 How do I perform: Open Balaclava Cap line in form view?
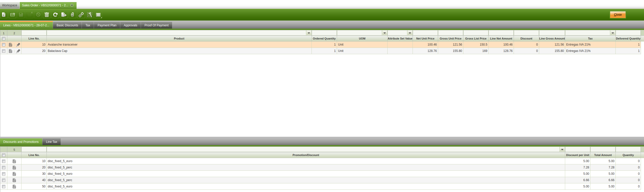pyautogui.click(x=10, y=51)
